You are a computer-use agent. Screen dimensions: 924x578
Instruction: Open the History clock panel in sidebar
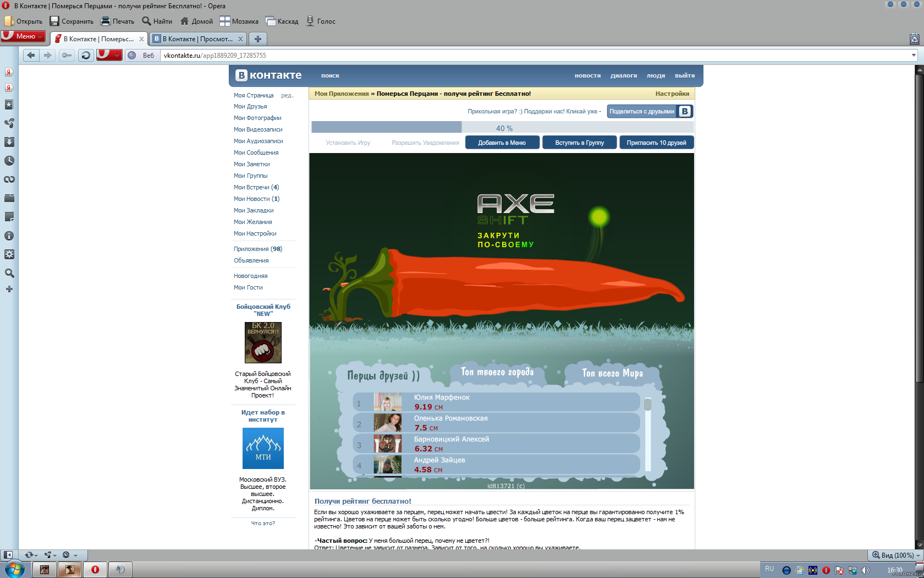tap(9, 161)
